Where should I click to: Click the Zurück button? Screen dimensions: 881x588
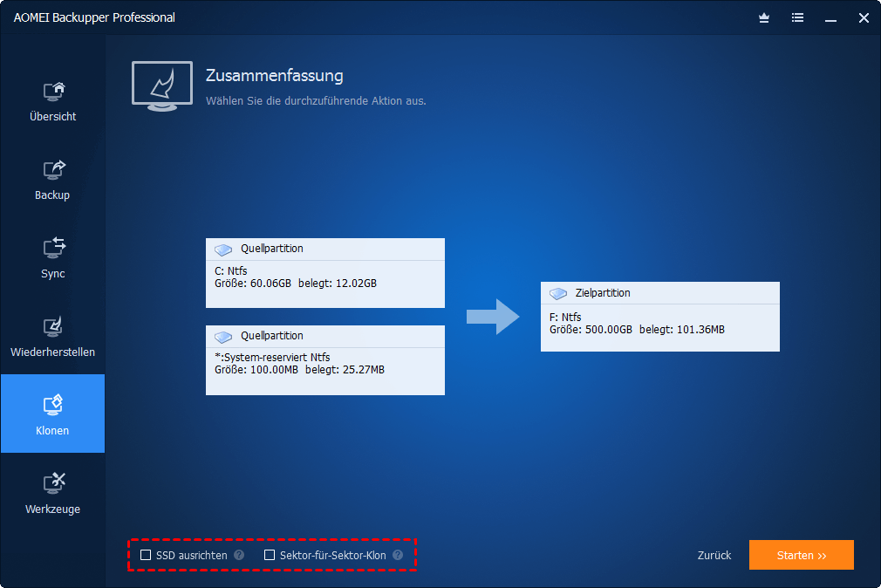[714, 556]
